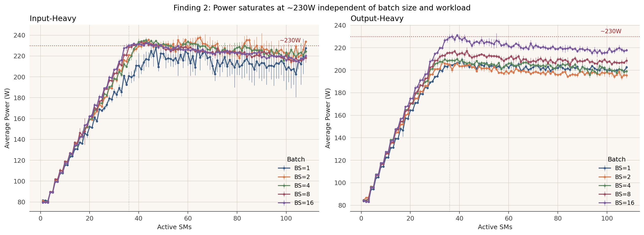Image resolution: width=644 pixels, height=235 pixels.
Task: Click x-axis tick 20 on Output-Heavy plot
Action: [410, 218]
